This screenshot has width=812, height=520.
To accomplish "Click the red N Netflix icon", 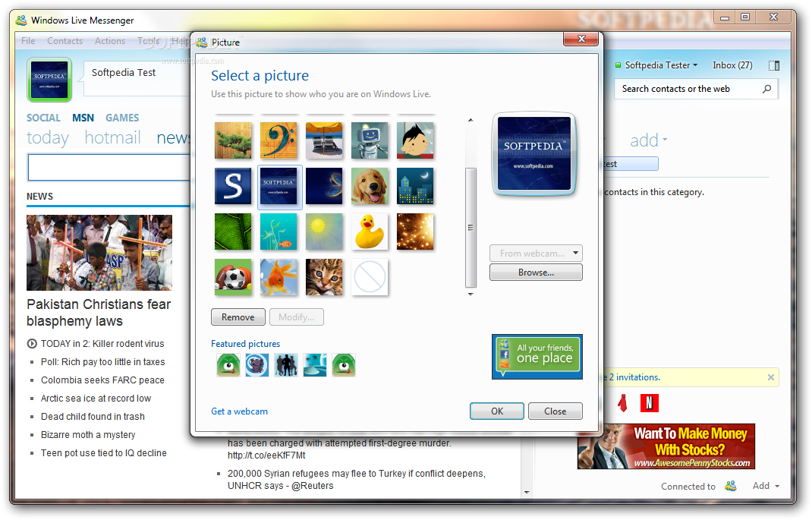I will (650, 403).
